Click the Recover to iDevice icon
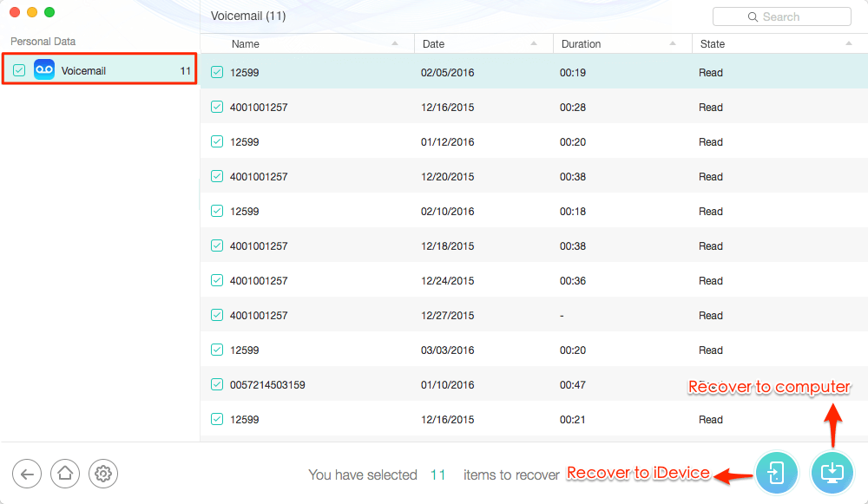 [776, 473]
